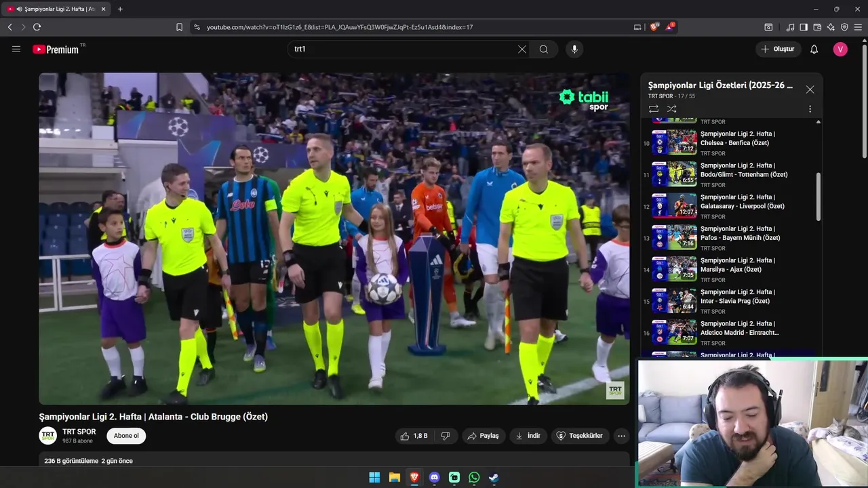The image size is (868, 488).
Task: Open TRT SPOR channel avatar
Action: click(47, 436)
